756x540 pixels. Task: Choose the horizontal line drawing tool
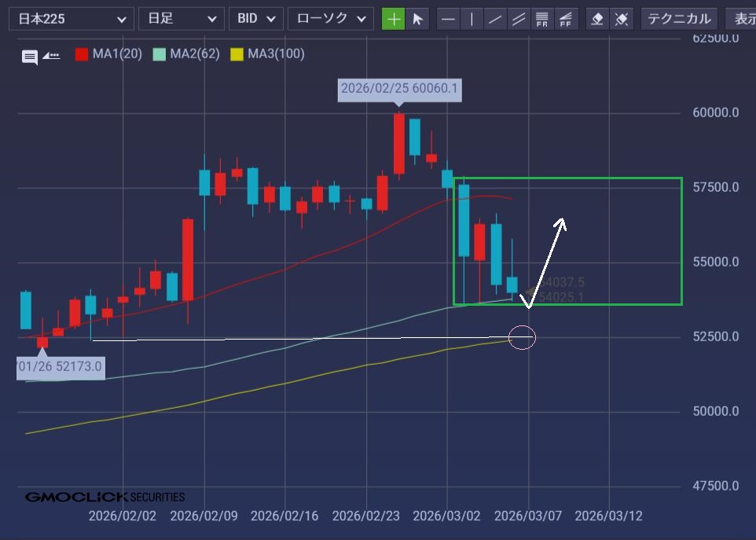click(x=448, y=19)
